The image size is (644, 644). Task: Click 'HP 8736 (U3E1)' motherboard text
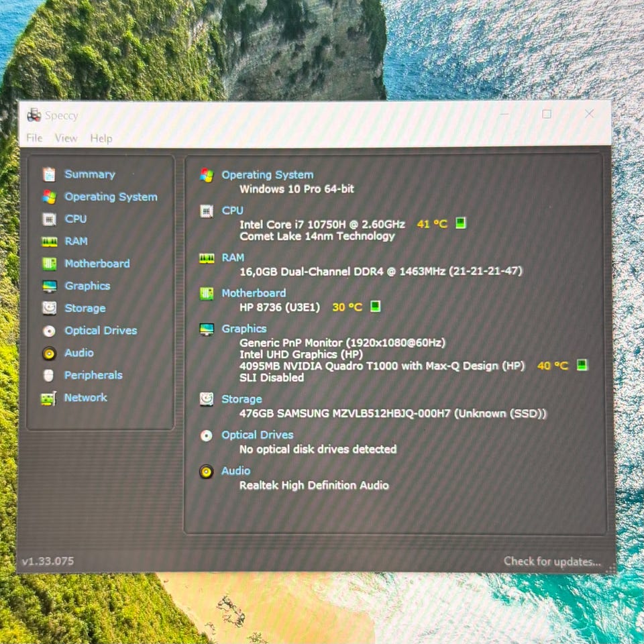[x=280, y=307]
